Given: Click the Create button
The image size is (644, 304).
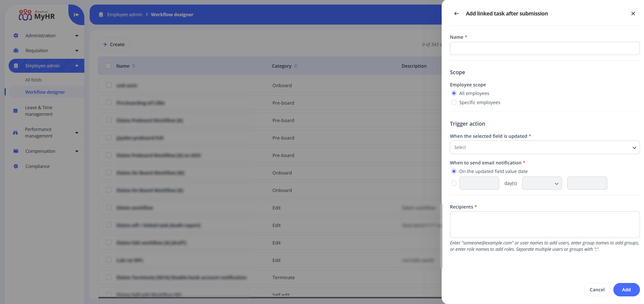Looking at the screenshot, I should coord(114,44).
